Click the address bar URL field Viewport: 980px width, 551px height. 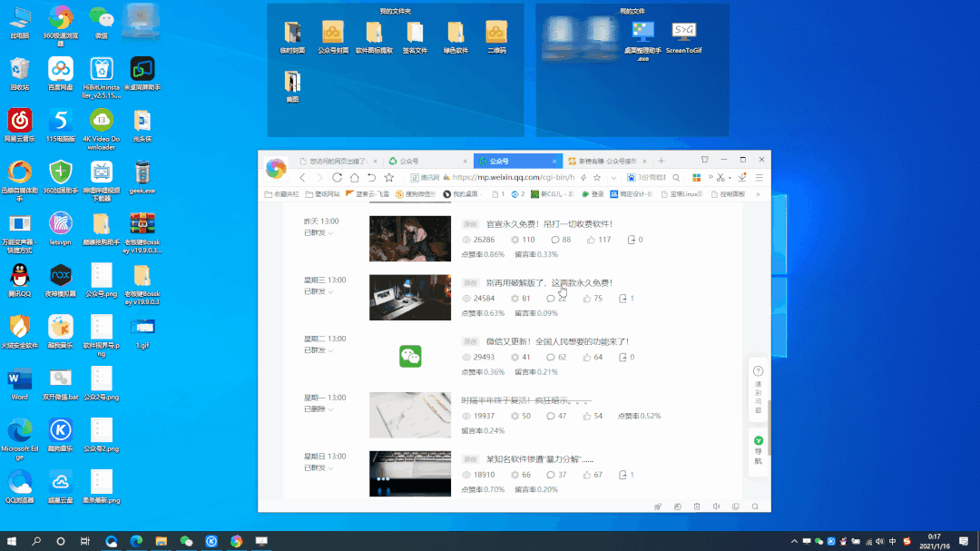[x=513, y=178]
